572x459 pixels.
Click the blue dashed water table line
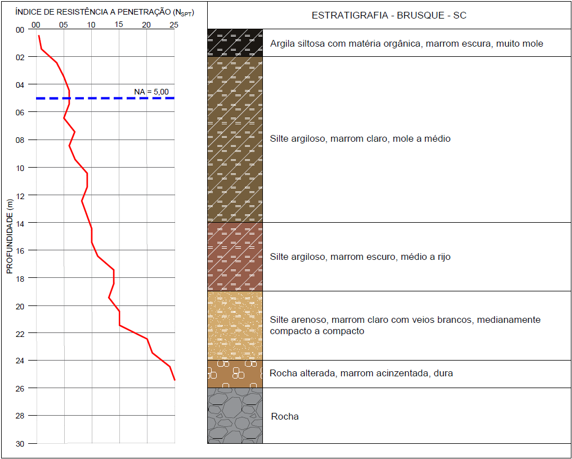pos(105,98)
